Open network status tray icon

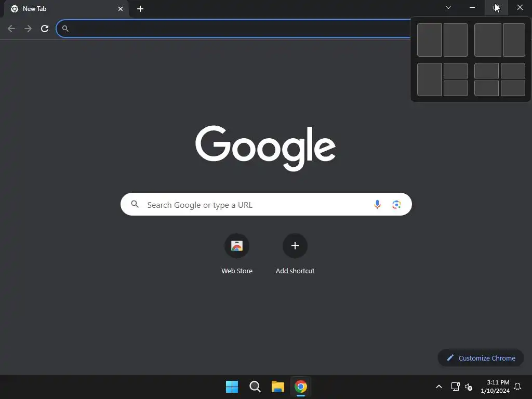(x=455, y=387)
